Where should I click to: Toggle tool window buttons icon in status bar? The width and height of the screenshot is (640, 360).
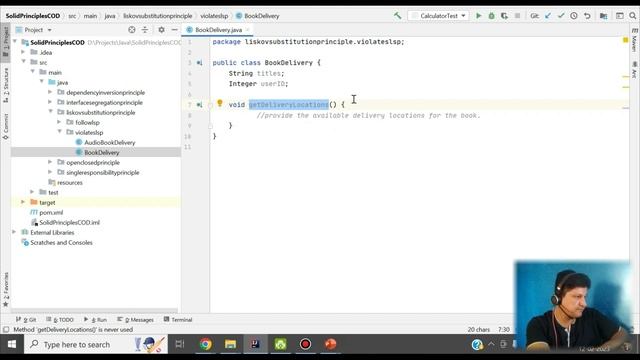pyautogui.click(x=6, y=329)
